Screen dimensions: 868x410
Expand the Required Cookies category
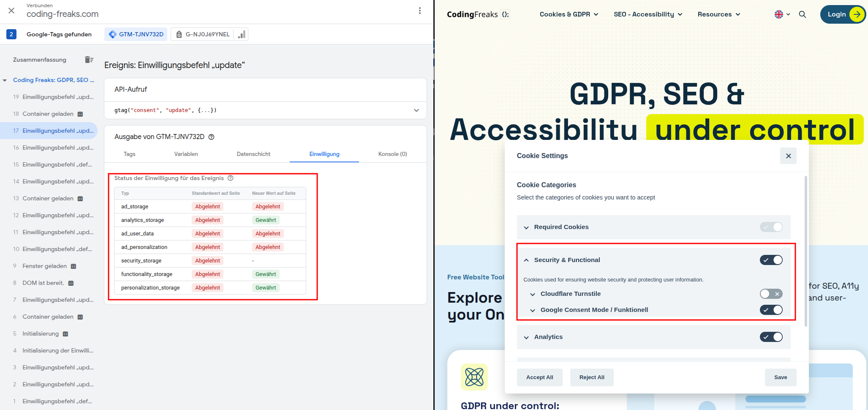526,227
